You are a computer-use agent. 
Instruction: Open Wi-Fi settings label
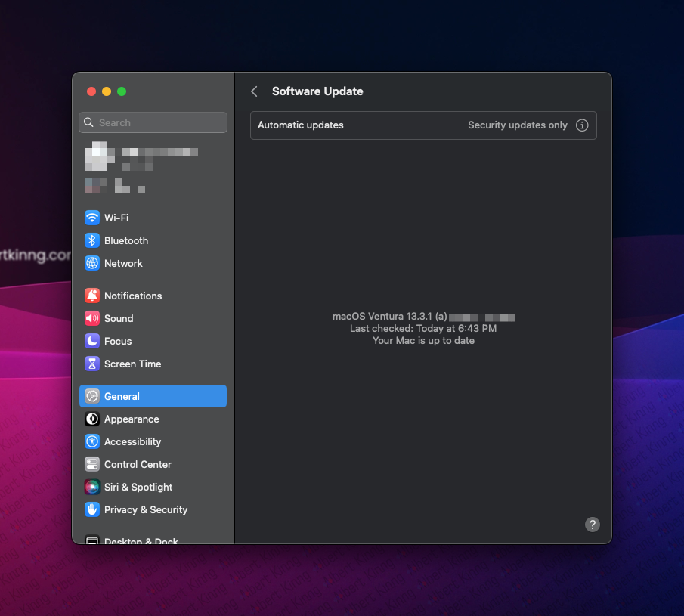coord(116,218)
